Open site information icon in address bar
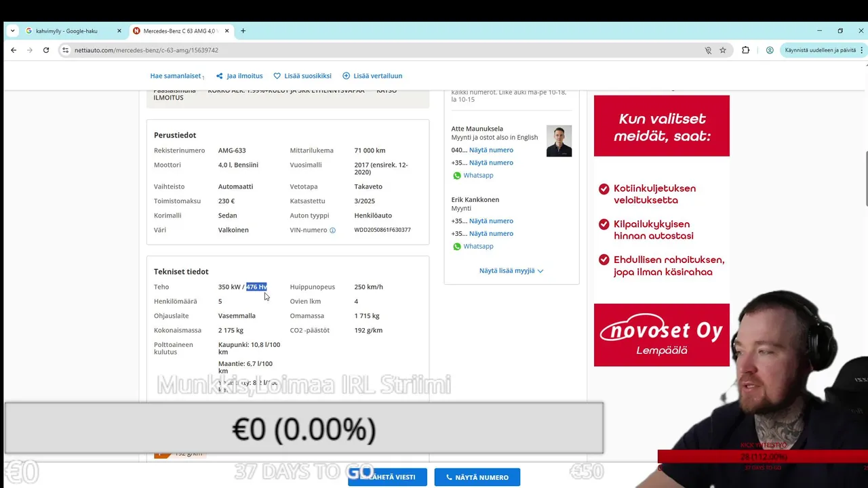 coord(66,50)
